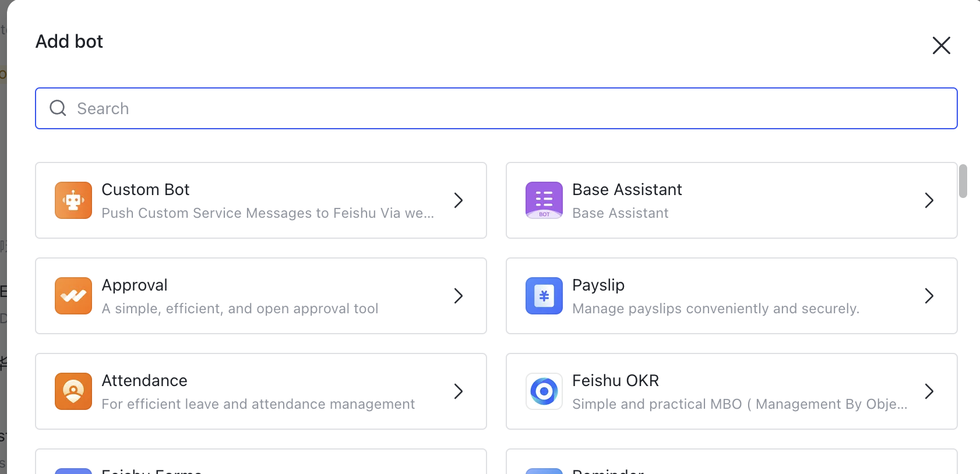
Task: Click description 'For efficient leave and attendance management'
Action: [x=258, y=404]
